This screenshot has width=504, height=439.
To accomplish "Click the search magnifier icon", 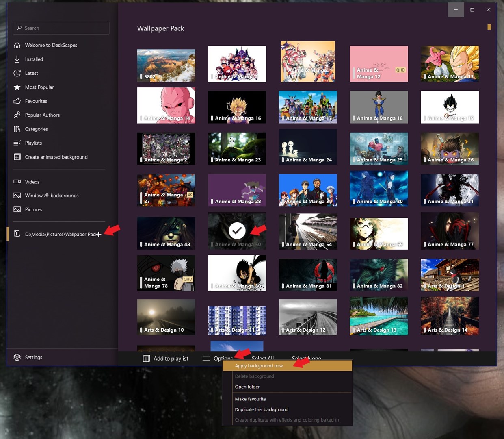I will pos(19,28).
